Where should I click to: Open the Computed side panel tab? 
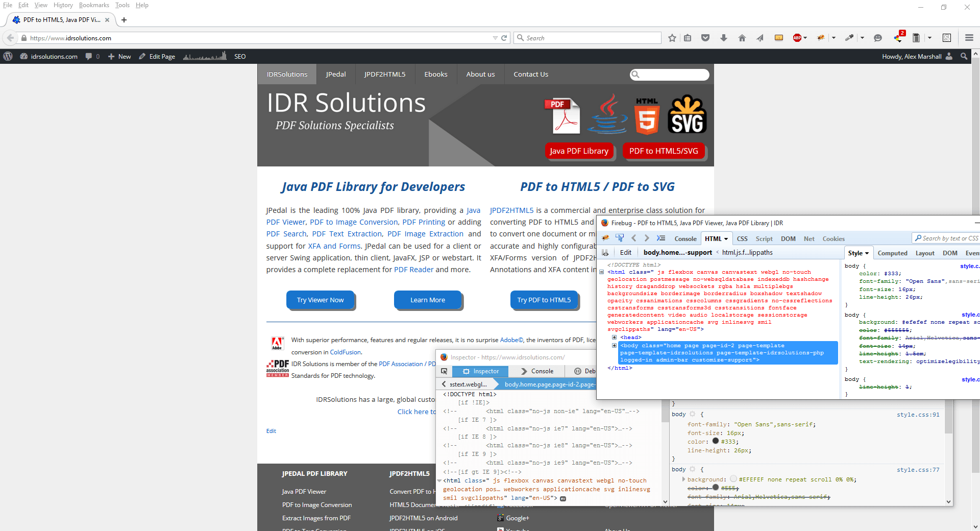tap(892, 253)
